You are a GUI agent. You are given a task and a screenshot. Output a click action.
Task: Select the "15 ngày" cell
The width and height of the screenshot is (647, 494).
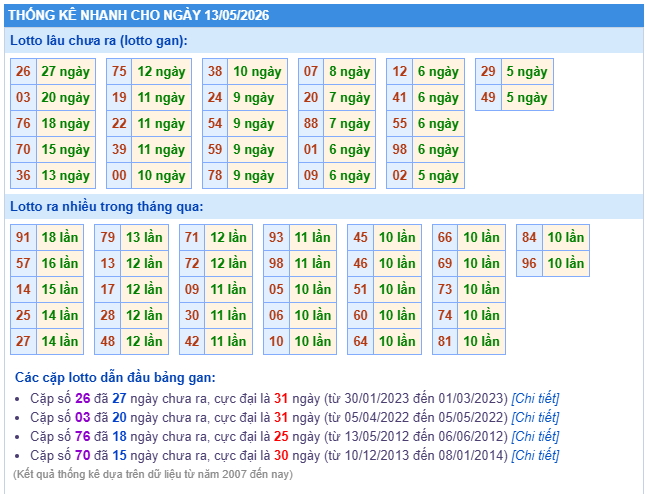coord(66,149)
